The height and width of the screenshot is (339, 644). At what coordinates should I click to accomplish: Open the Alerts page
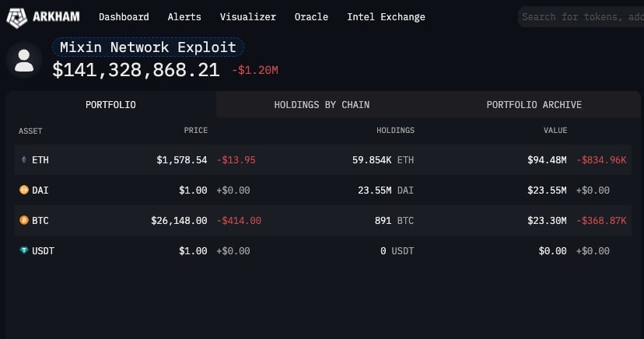point(184,16)
